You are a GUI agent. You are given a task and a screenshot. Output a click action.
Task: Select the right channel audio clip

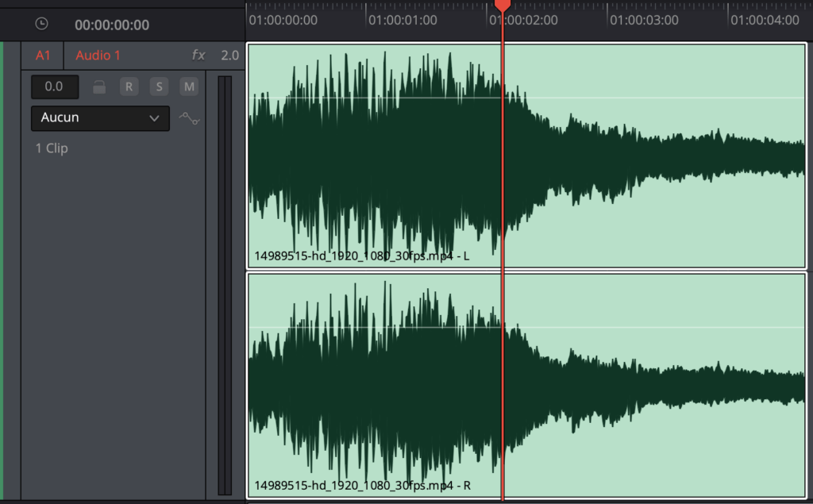[x=526, y=386]
